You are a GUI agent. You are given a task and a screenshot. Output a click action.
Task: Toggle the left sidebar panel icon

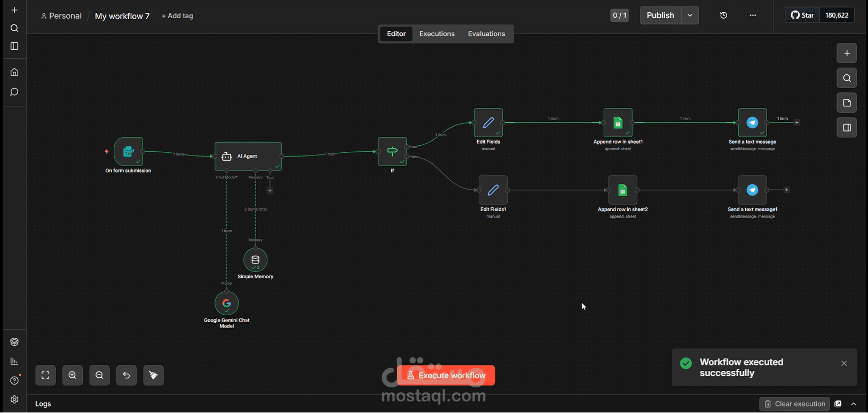pyautogui.click(x=14, y=46)
